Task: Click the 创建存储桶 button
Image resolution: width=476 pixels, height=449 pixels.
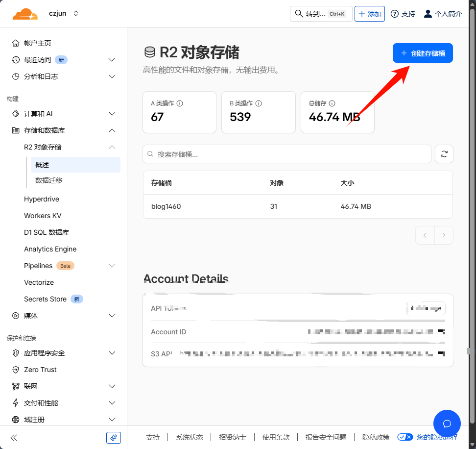Action: coord(423,53)
